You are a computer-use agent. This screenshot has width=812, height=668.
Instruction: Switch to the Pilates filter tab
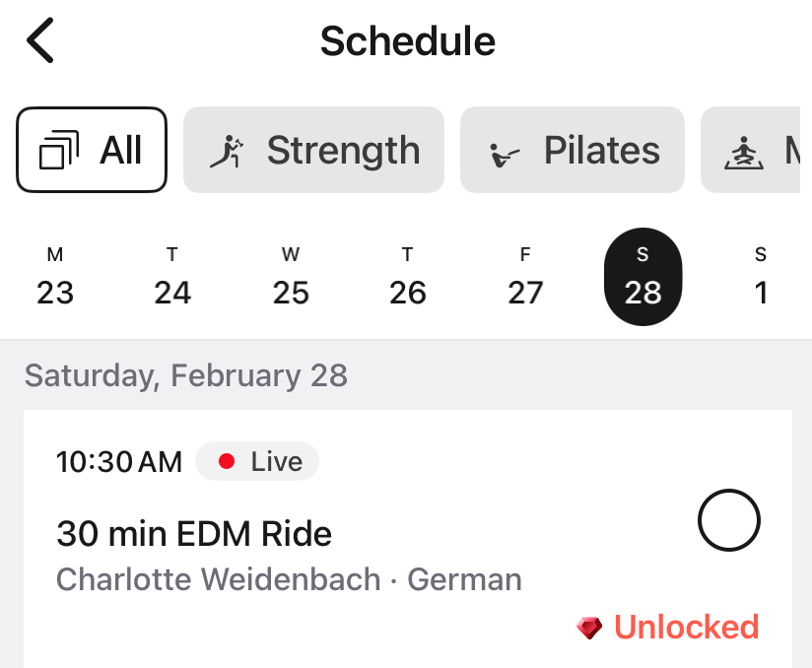[x=572, y=150]
